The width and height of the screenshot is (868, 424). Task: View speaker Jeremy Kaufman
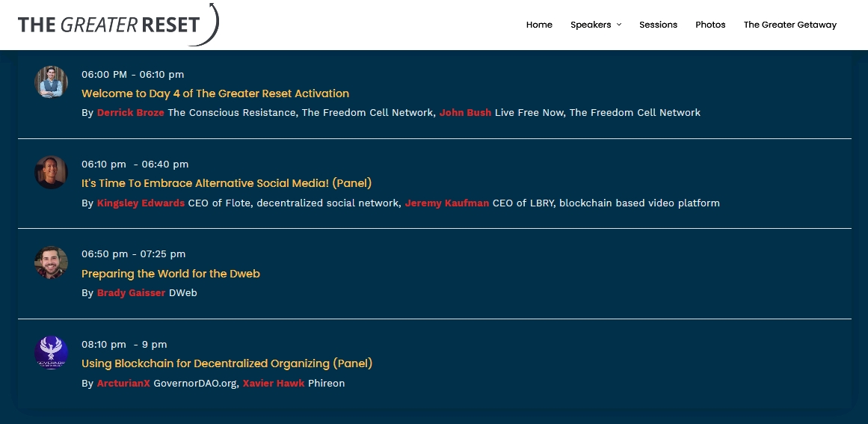447,203
